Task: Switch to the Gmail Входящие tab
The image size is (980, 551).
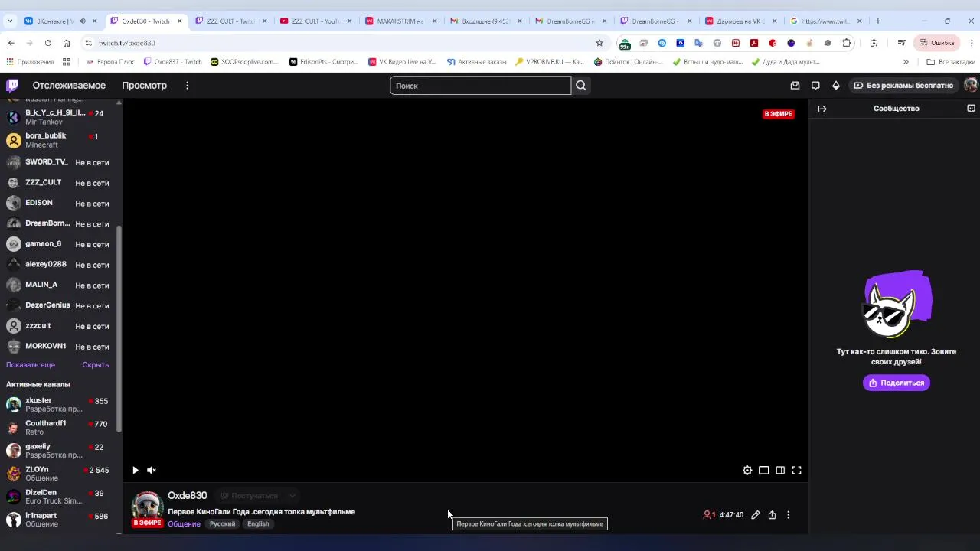Action: tap(485, 21)
